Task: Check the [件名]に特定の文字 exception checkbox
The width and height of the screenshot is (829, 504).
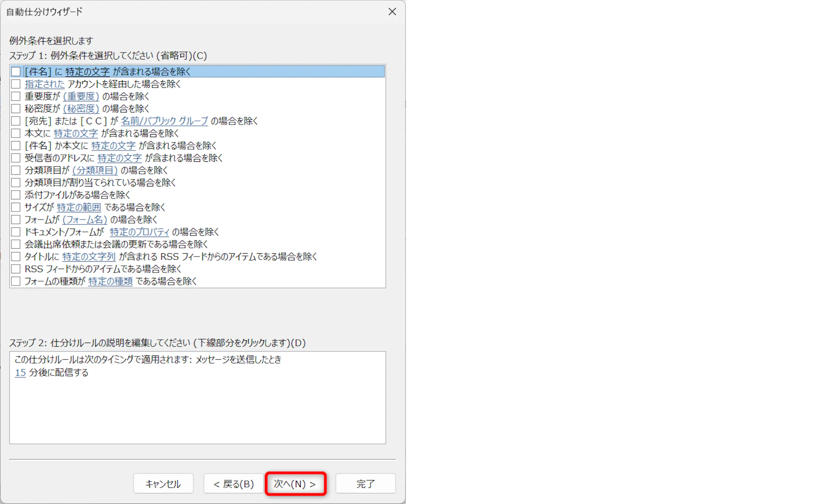Action: tap(16, 72)
